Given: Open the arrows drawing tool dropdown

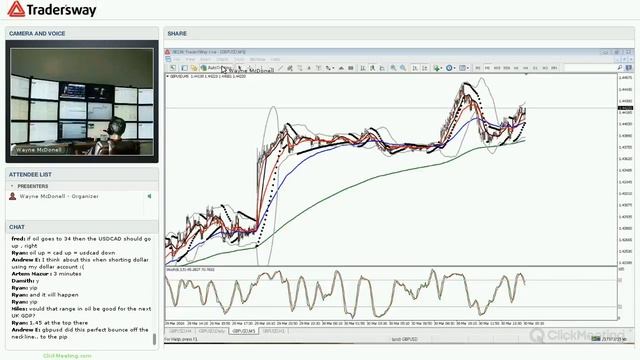Looking at the screenshot, I should [329, 68].
